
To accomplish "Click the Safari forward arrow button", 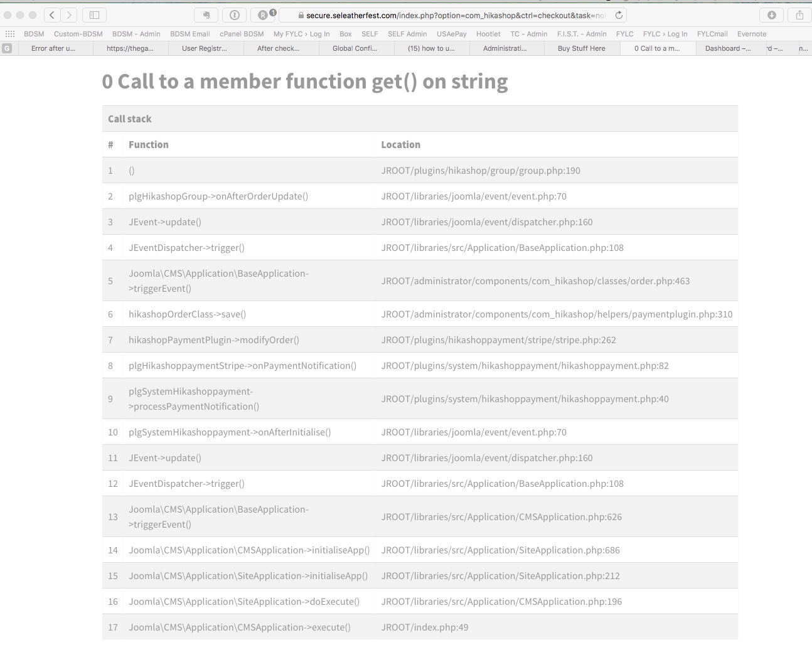I will [x=70, y=15].
